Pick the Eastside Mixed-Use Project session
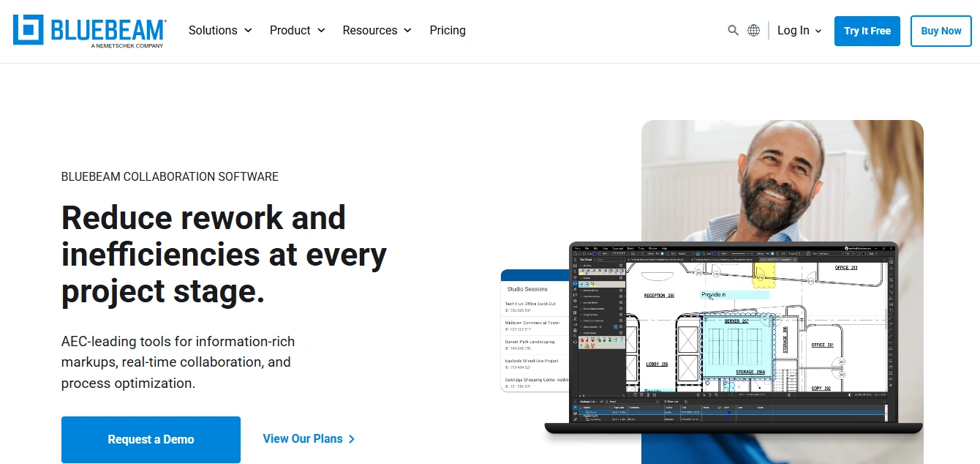 pos(532,363)
